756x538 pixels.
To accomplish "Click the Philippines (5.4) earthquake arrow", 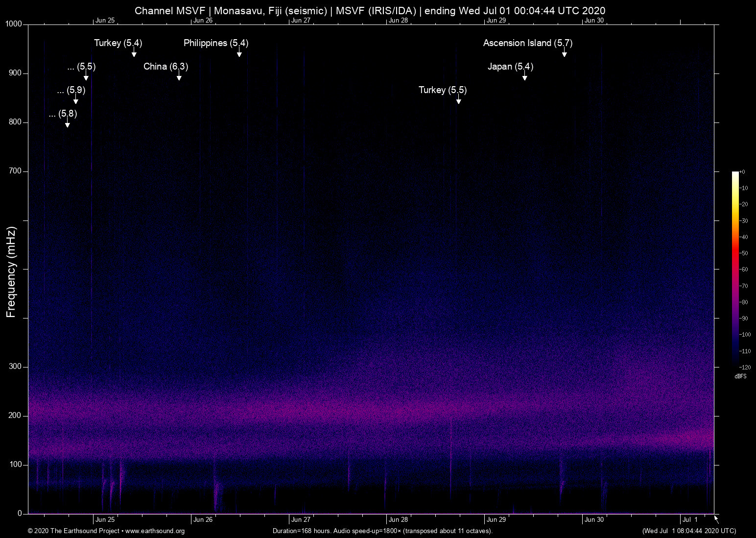I will tap(239, 55).
